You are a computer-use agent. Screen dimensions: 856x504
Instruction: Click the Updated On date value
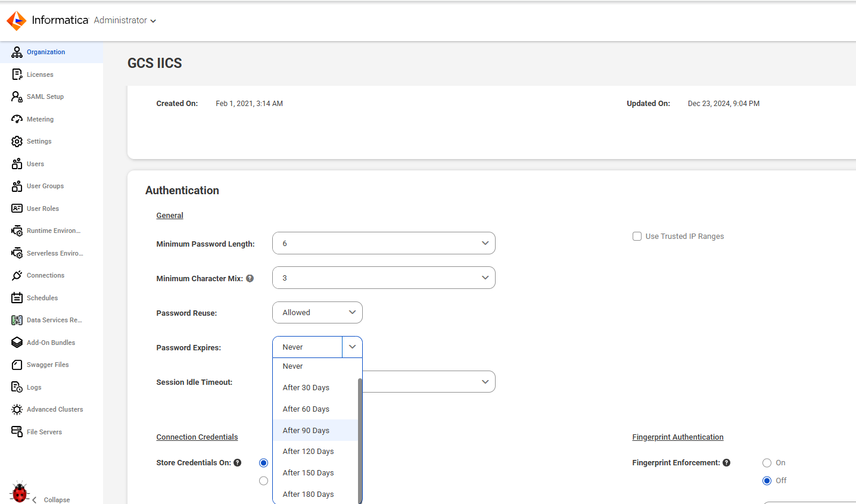point(724,104)
